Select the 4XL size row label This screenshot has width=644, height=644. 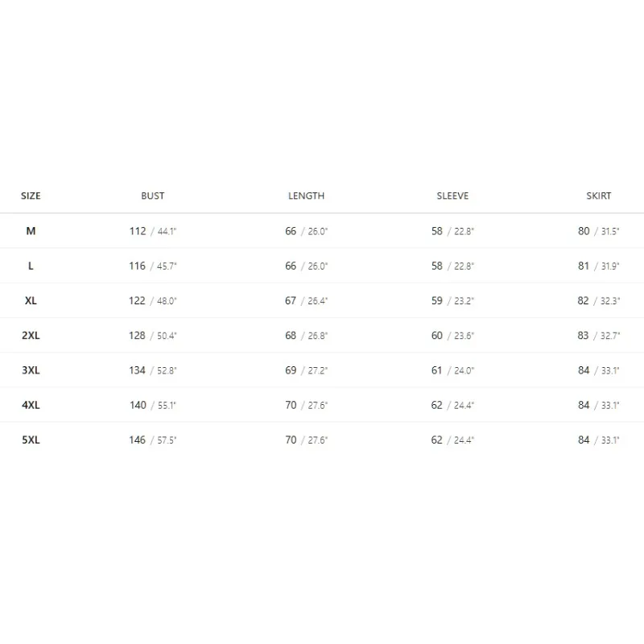click(x=31, y=406)
